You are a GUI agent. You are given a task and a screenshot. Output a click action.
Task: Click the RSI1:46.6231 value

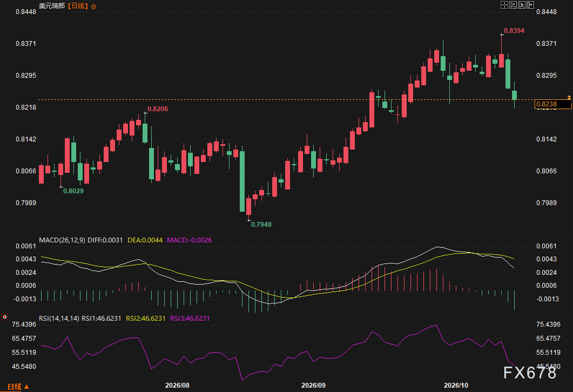coord(101,318)
